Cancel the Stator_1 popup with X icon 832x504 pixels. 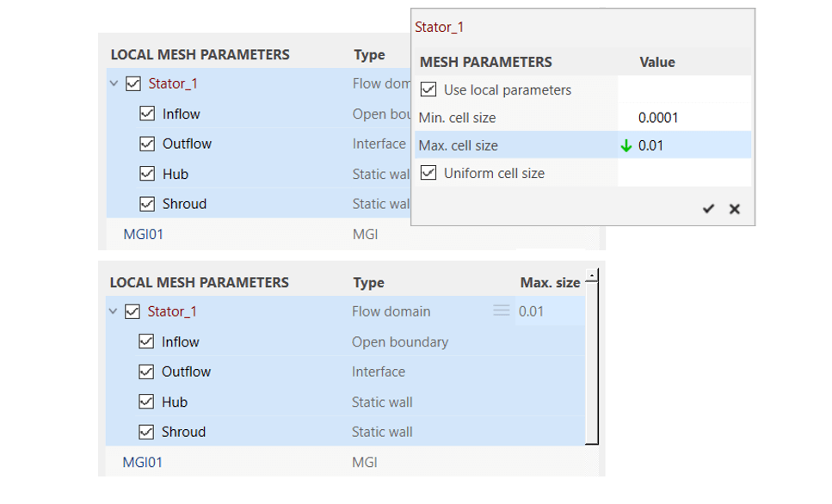coord(735,209)
